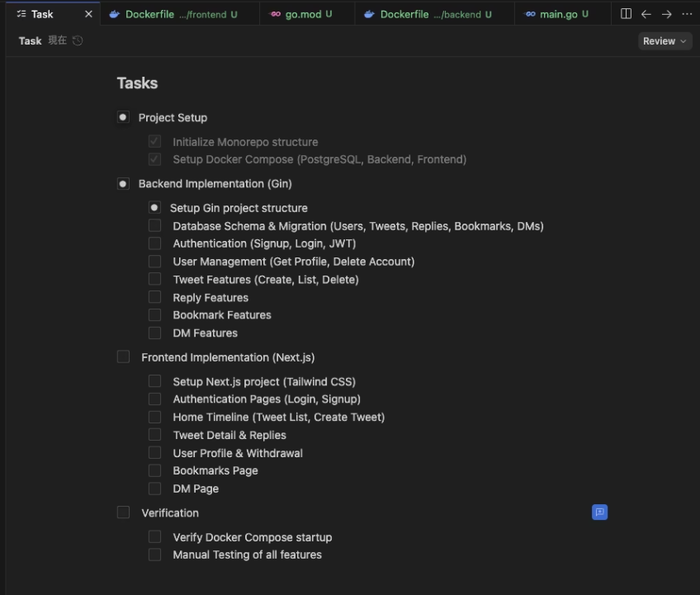Toggle the Project Setup status marker
This screenshot has width=700, height=595.
[123, 117]
